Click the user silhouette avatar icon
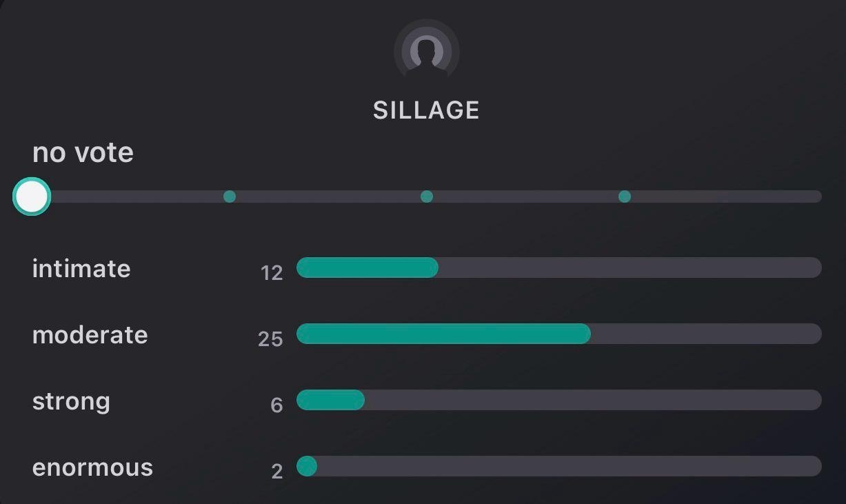 click(426, 52)
